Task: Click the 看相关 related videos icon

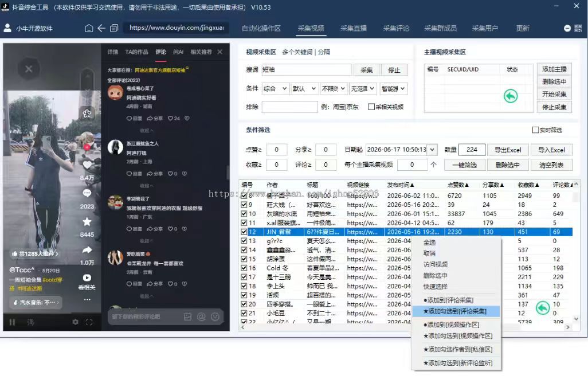Action: (x=87, y=278)
